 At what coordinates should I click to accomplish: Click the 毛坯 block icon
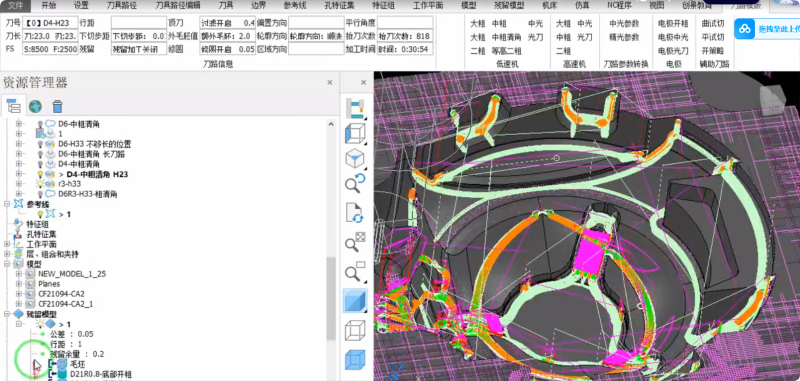62,364
